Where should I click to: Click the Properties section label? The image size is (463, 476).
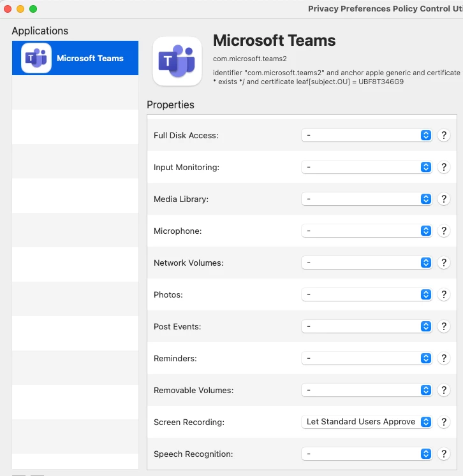170,105
